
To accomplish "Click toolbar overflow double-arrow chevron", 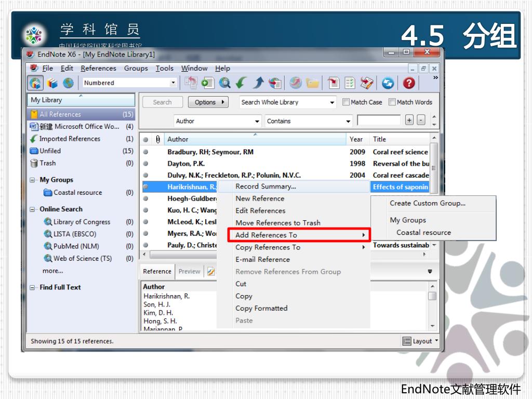I will 435,78.
